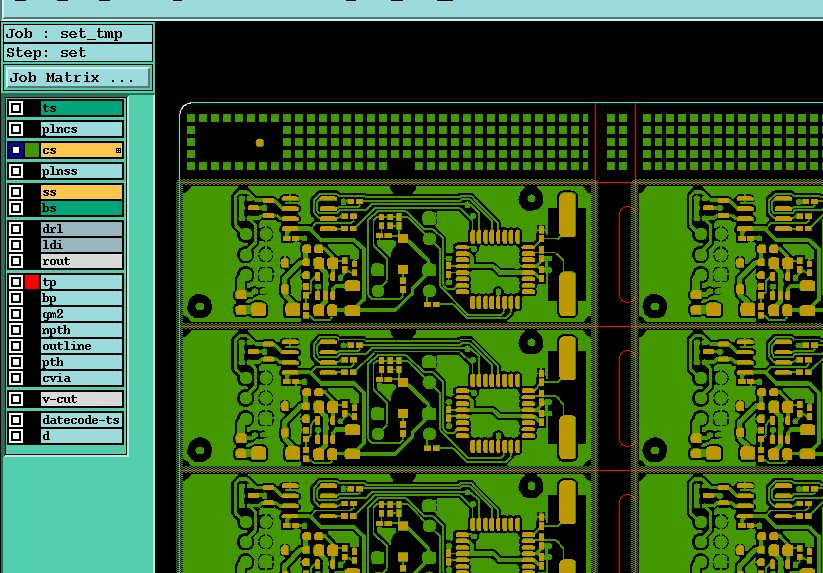Select the bp layer name
Viewport: 823px width, 573px height.
82,298
